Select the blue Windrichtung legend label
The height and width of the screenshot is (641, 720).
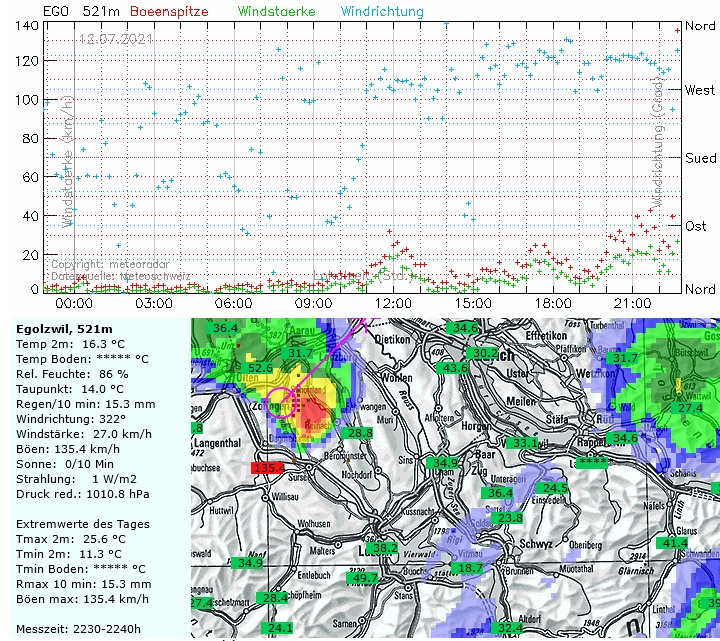382,11
